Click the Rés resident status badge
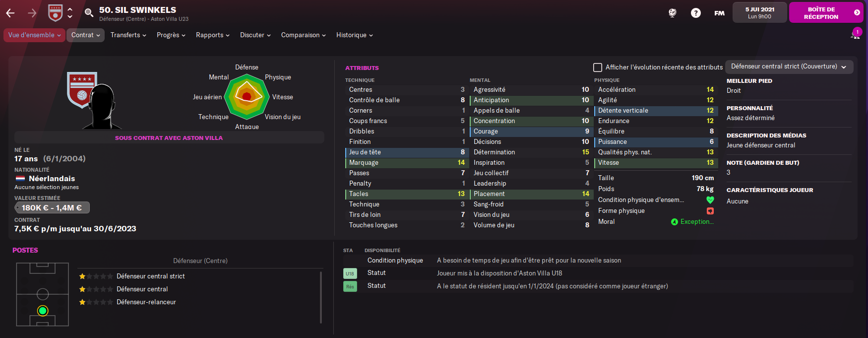868x338 pixels. (x=350, y=286)
